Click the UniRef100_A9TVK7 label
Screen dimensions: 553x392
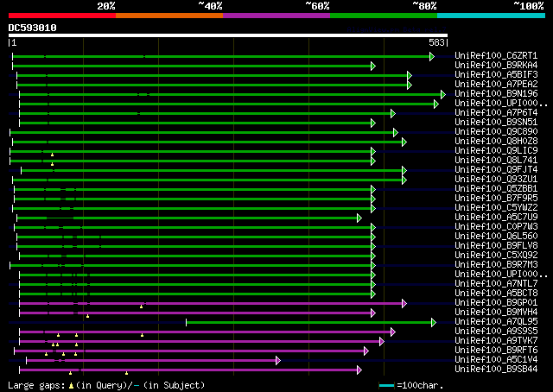pyautogui.click(x=496, y=341)
